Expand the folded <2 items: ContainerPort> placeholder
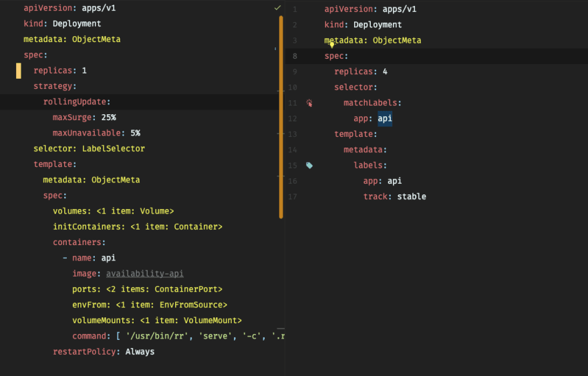Viewport: 588px width, 376px height. (164, 289)
